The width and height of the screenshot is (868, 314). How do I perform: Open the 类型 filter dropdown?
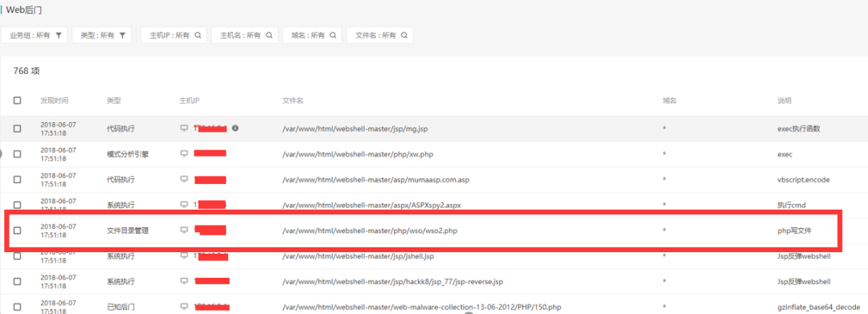(102, 35)
